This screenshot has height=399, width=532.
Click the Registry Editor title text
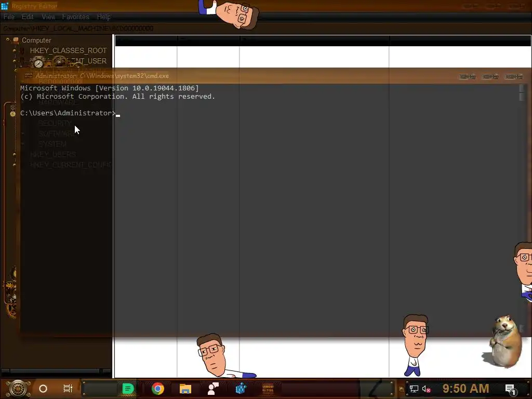pyautogui.click(x=35, y=6)
